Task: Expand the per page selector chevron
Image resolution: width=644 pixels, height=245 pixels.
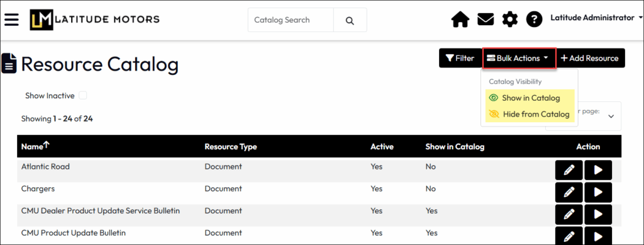Action: (x=611, y=117)
